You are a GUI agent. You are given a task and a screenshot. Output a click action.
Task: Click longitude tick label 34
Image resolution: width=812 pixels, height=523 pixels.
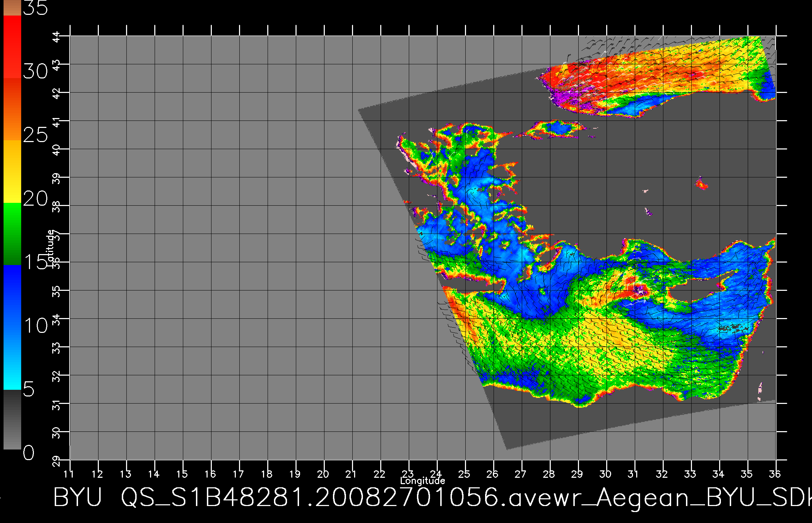tap(719, 474)
